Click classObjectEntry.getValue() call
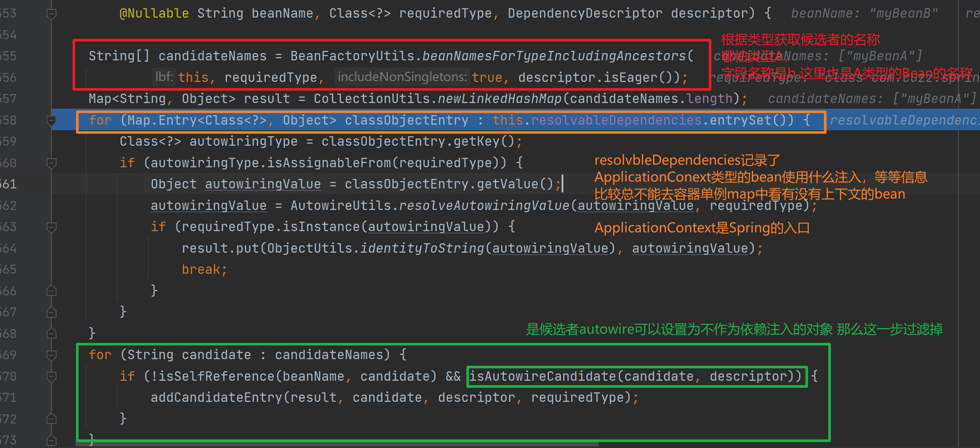Viewport: 980px width, 448px height. (449, 184)
